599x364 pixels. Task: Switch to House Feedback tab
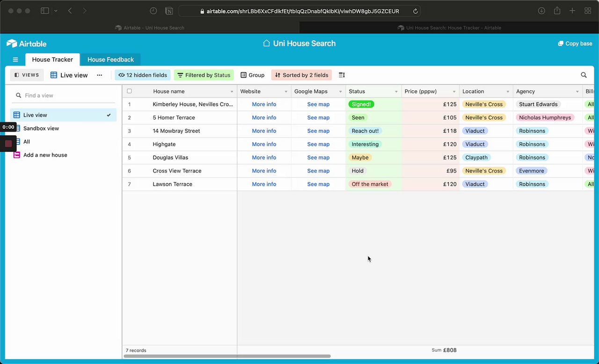(110, 59)
